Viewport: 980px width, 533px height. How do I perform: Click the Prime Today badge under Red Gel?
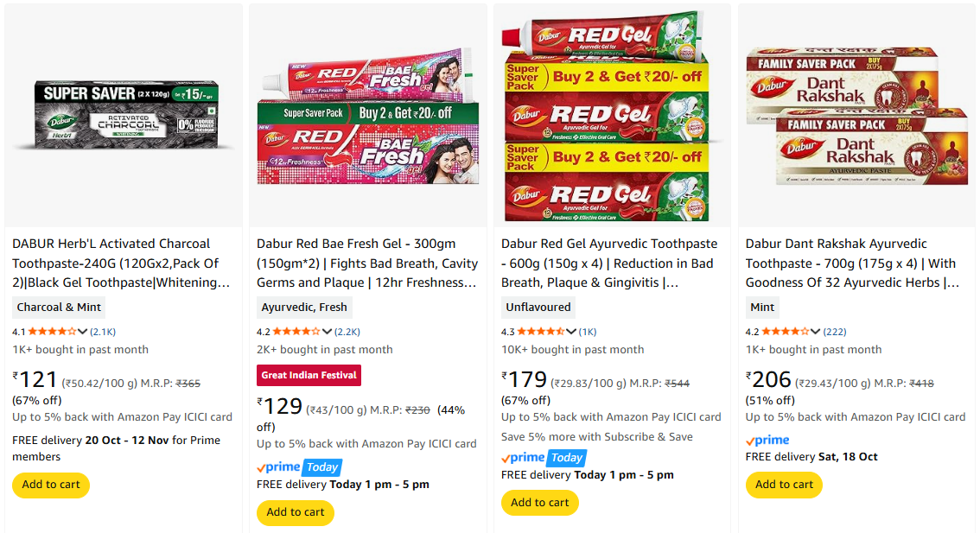[x=544, y=458]
